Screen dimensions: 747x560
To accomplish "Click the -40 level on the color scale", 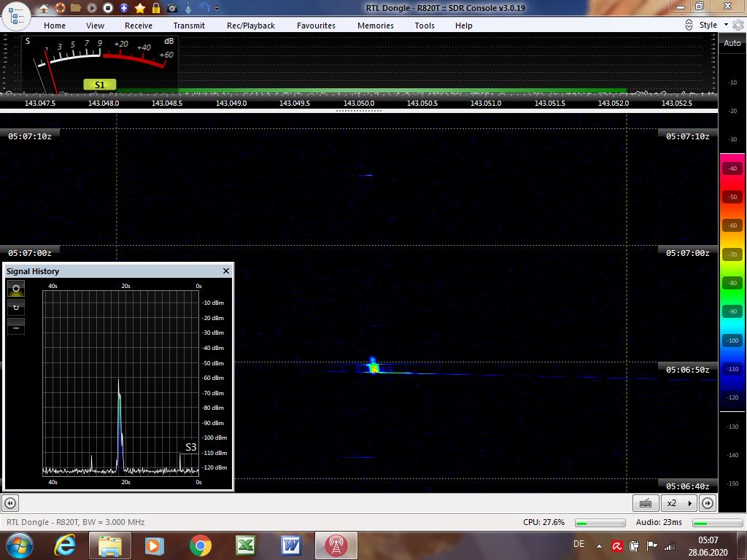I will 732,168.
